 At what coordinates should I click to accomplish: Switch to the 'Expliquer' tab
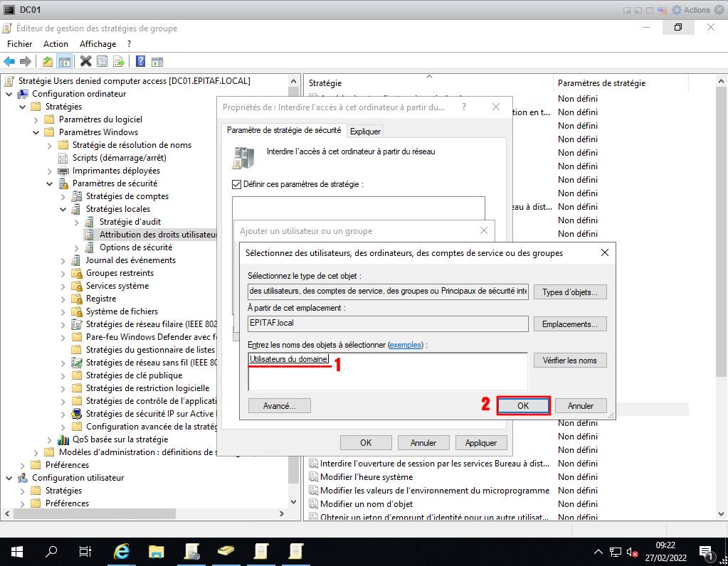(x=365, y=131)
